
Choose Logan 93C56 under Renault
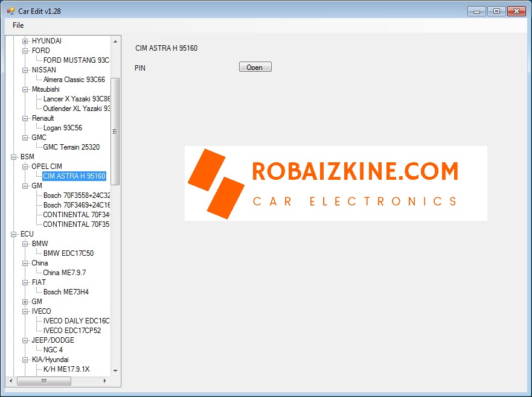click(x=62, y=128)
